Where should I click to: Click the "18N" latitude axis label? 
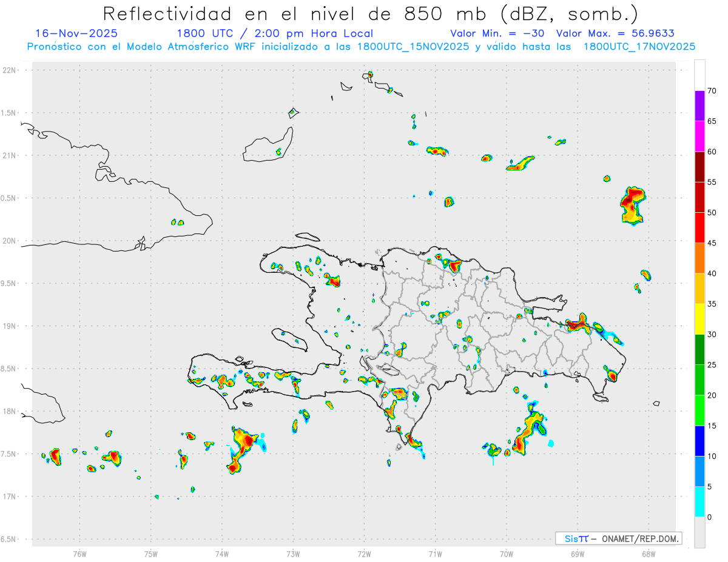(10, 411)
